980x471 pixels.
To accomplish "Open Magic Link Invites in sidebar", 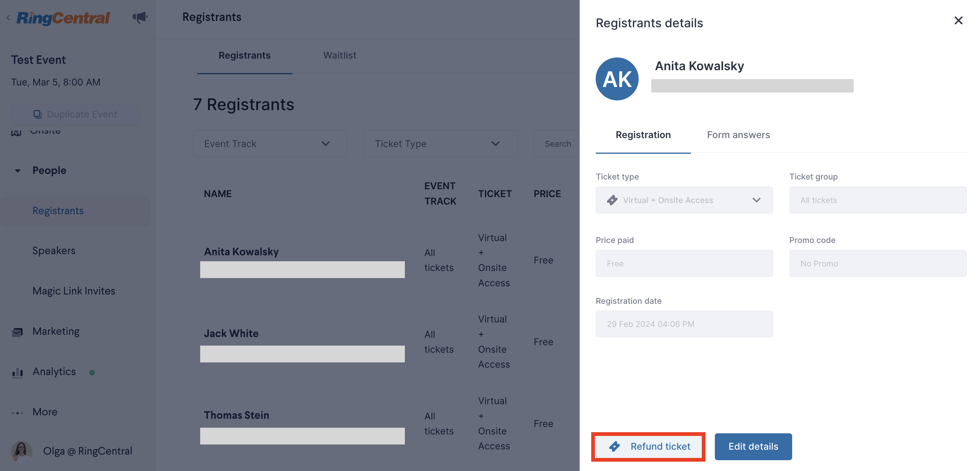I will (74, 291).
